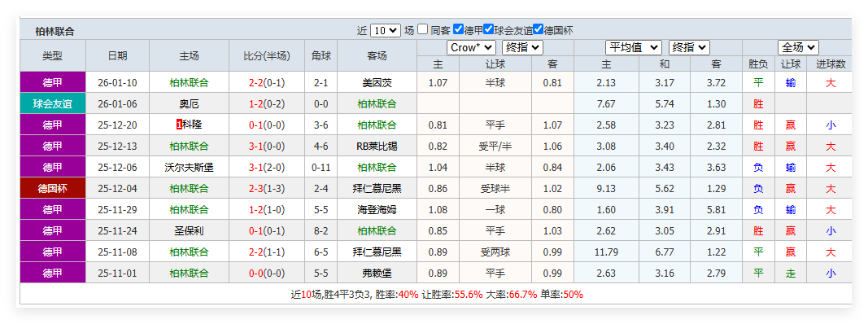Click the 7.67 home odds value

pyautogui.click(x=606, y=104)
